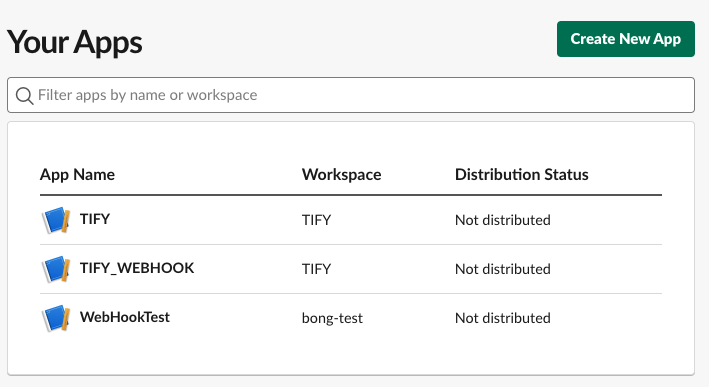Focus the Filter apps by name field
The image size is (709, 387).
351,95
